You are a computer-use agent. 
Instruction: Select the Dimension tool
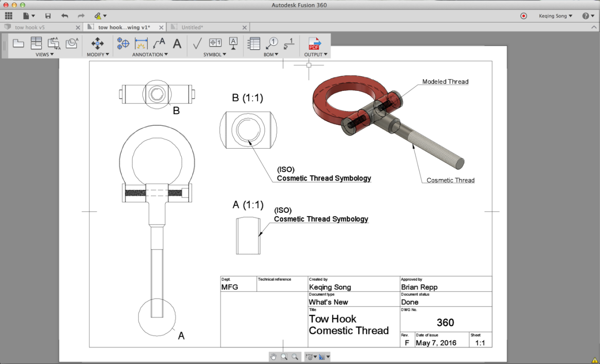coord(141,44)
